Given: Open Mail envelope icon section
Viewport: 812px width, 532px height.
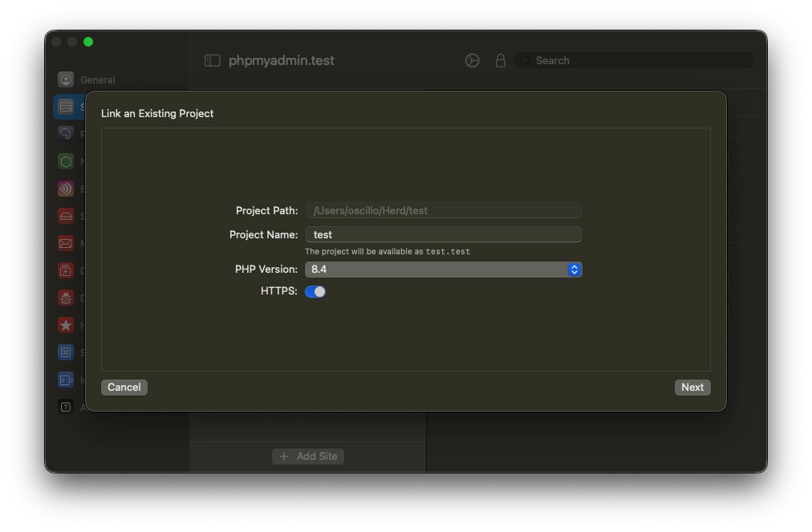Looking at the screenshot, I should coord(66,243).
